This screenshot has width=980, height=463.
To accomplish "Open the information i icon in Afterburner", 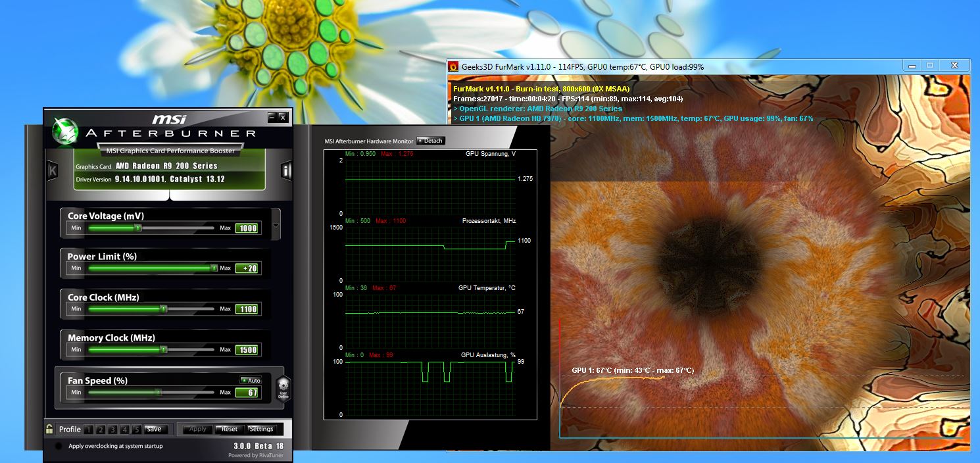I will pos(287,170).
